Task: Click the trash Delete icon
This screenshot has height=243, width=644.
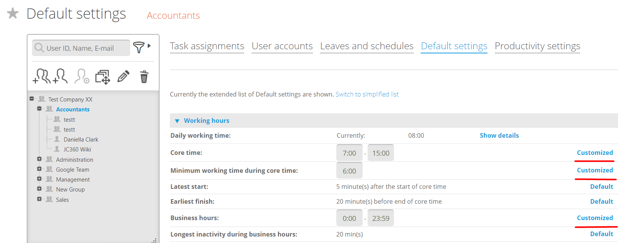Action: pos(144,77)
